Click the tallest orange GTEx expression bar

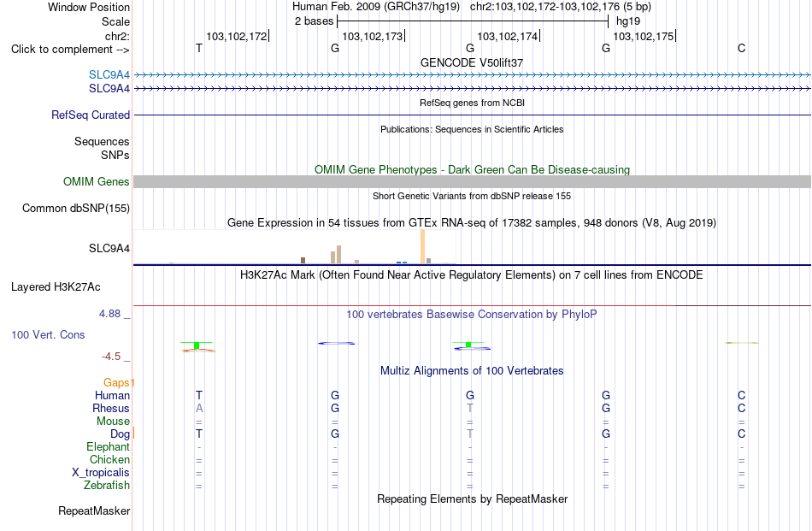[422, 246]
